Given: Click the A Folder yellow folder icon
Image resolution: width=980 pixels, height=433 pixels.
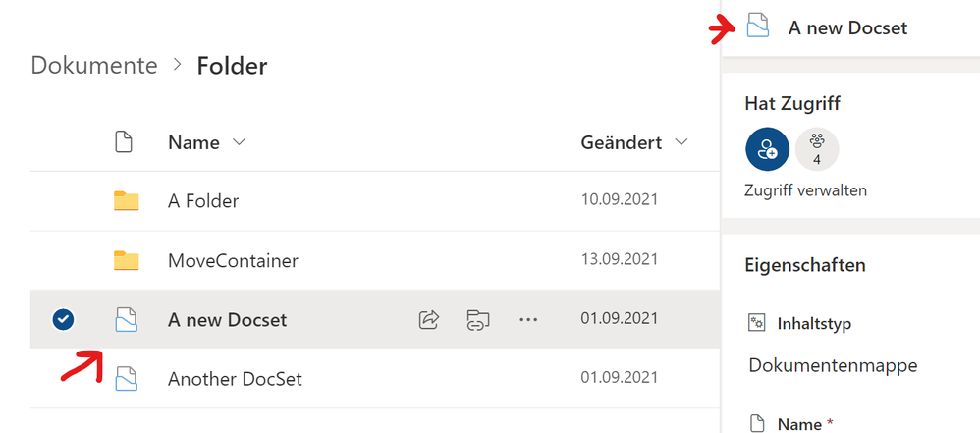Looking at the screenshot, I should click(x=126, y=201).
